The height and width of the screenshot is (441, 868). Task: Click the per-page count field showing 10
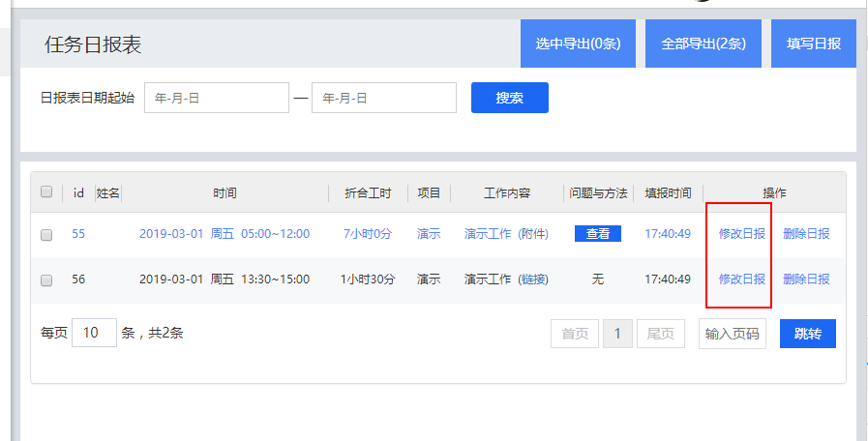coord(94,333)
